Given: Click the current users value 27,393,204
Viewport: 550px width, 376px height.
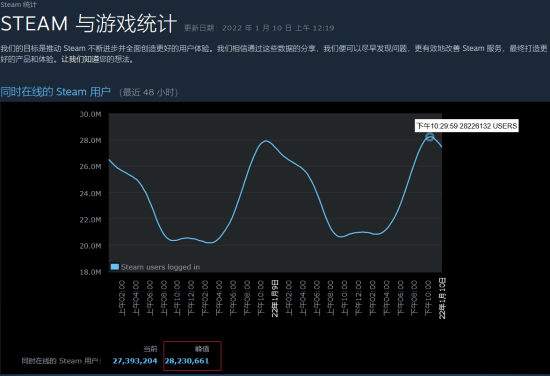Looking at the screenshot, I should tap(135, 361).
